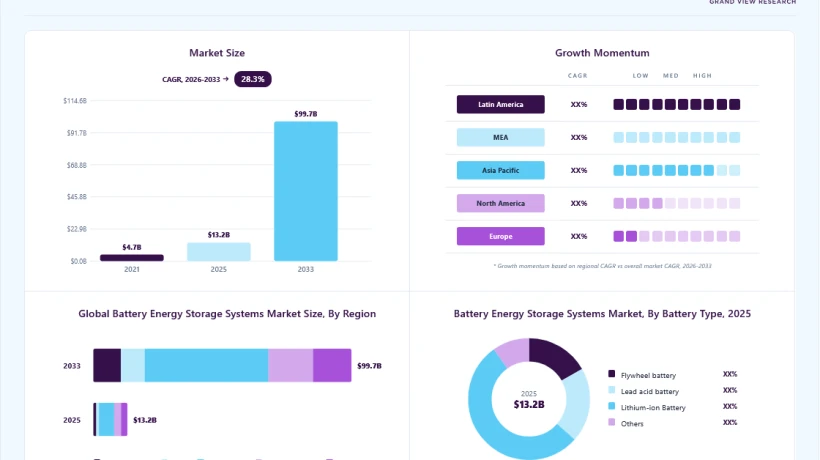Click the Others legend swatch
This screenshot has height=460, width=820.
tap(611, 422)
